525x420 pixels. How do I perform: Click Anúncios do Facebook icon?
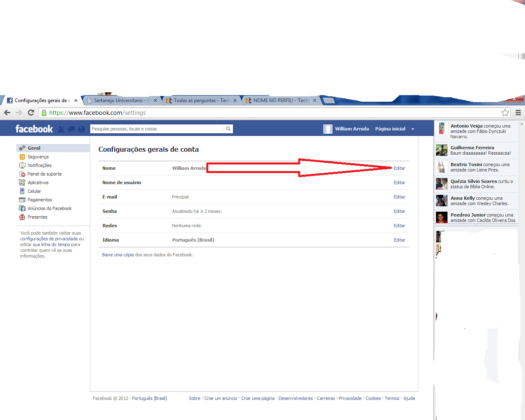point(22,208)
